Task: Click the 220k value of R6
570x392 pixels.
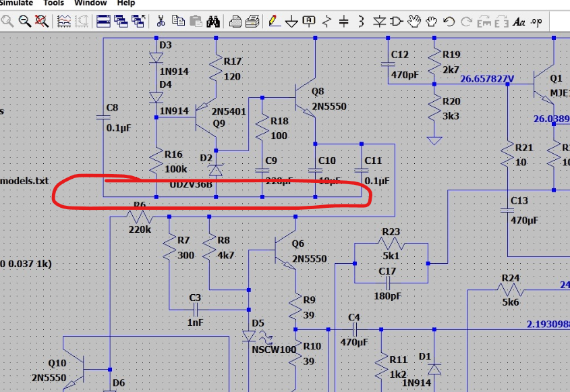Action: [x=140, y=229]
